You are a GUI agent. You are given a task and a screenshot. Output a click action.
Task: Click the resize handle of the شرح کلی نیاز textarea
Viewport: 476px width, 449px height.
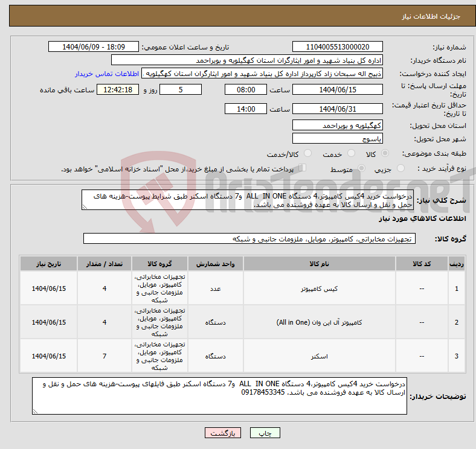85,207
